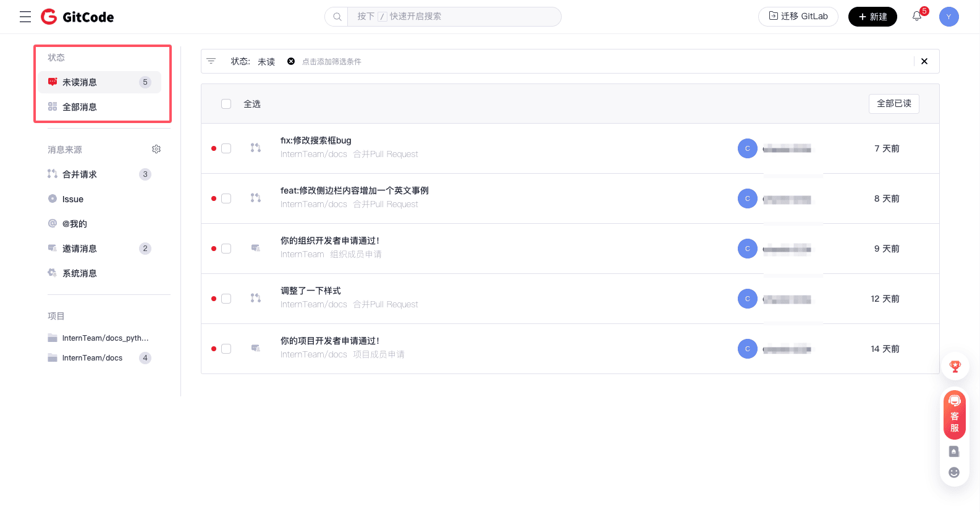Open the user avatar menu
The height and width of the screenshot is (512, 980).
[948, 17]
